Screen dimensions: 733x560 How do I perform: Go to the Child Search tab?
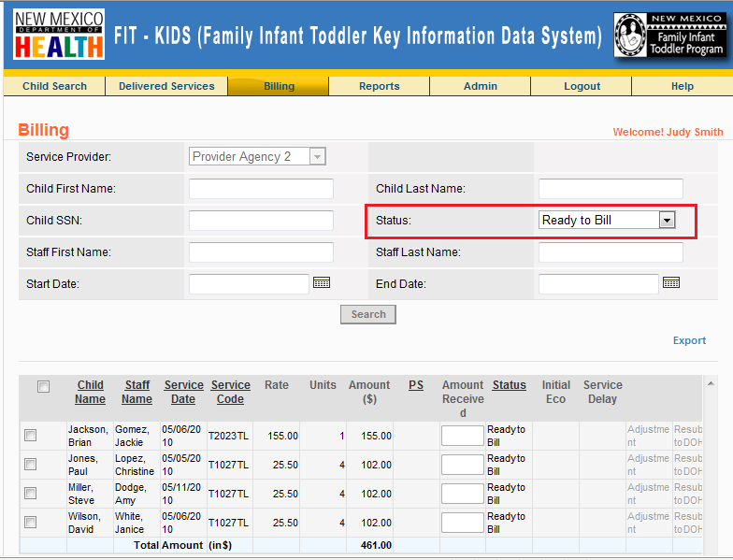(54, 86)
